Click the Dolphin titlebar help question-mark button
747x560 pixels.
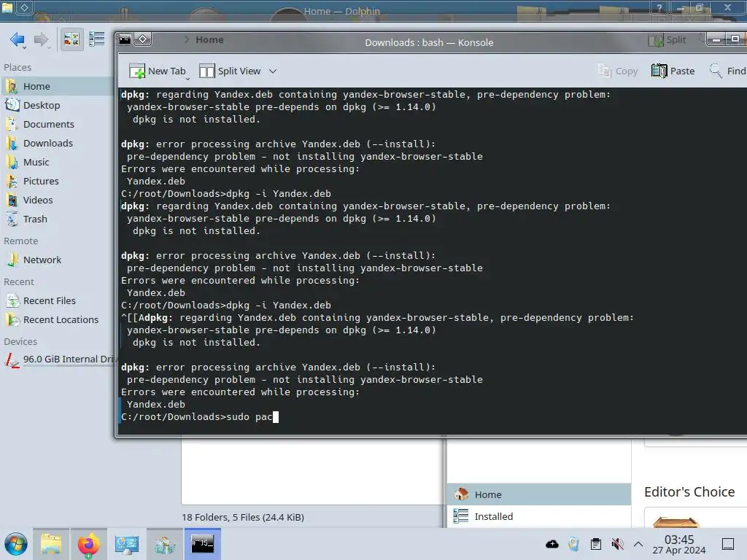(x=659, y=7)
